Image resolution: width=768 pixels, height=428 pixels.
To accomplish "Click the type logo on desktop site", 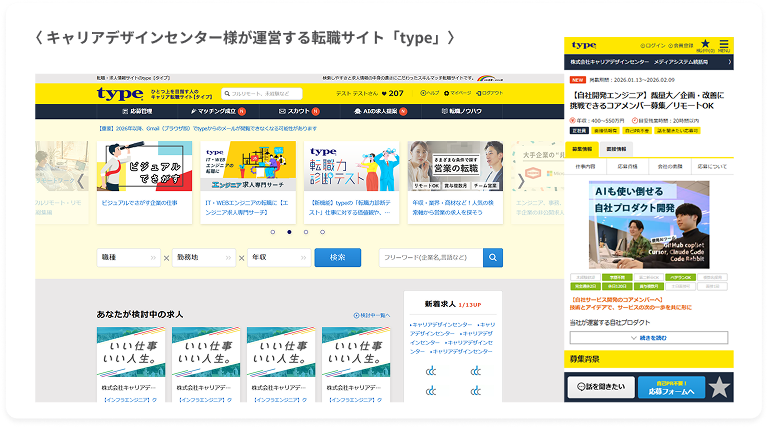I will tap(120, 93).
